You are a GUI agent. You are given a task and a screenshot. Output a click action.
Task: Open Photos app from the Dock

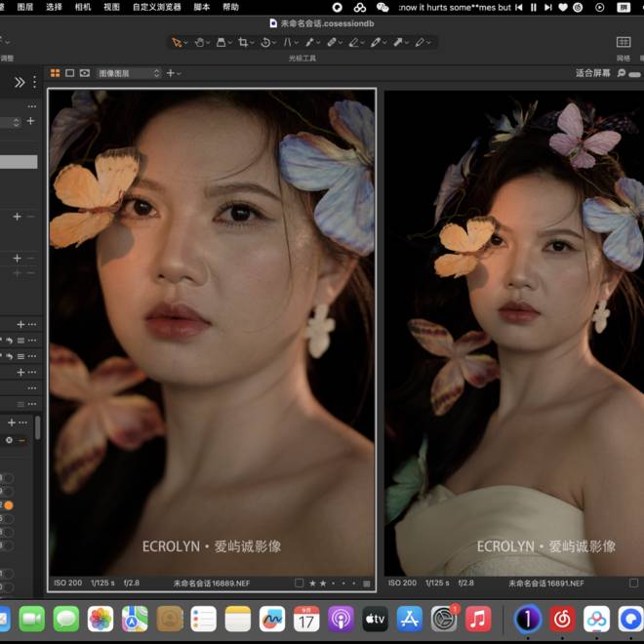pyautogui.click(x=101, y=619)
